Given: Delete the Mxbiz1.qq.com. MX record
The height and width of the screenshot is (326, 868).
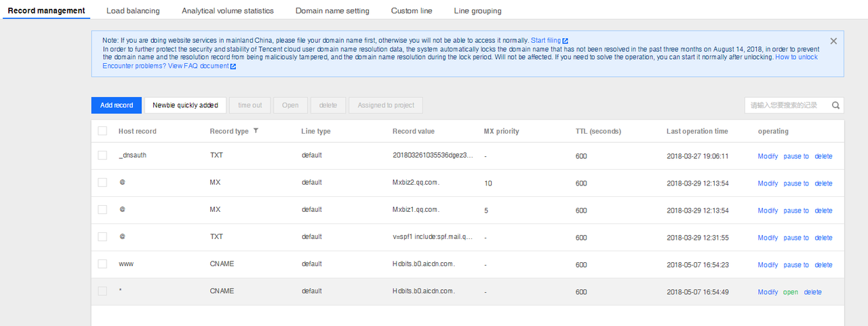Looking at the screenshot, I should tap(823, 211).
